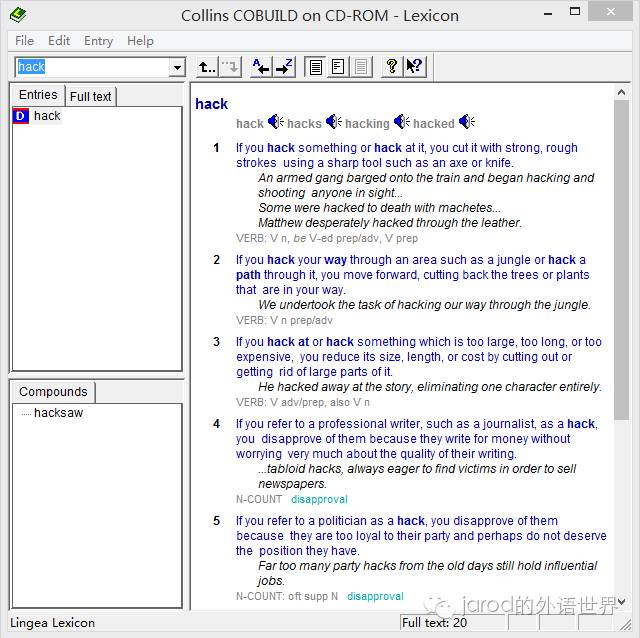Go to next alphabetical entry icon
Image resolution: width=640 pixels, height=638 pixels.
coord(284,67)
